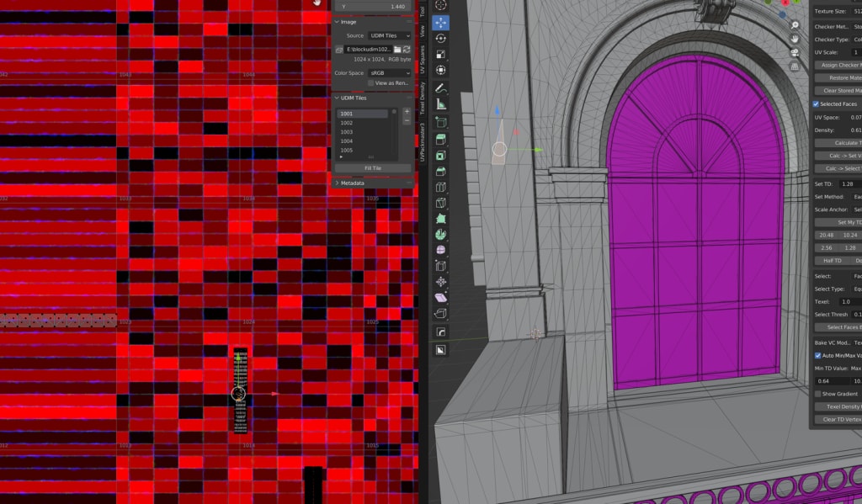862x504 pixels.
Task: Open the UVPackmaster3 sidebar tab
Action: [x=423, y=142]
